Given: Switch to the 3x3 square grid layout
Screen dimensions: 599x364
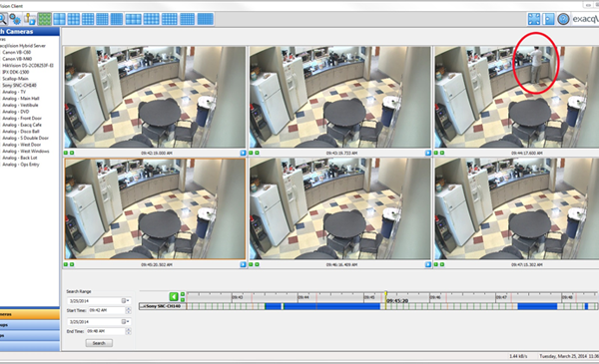Looking at the screenshot, I should tap(73, 19).
